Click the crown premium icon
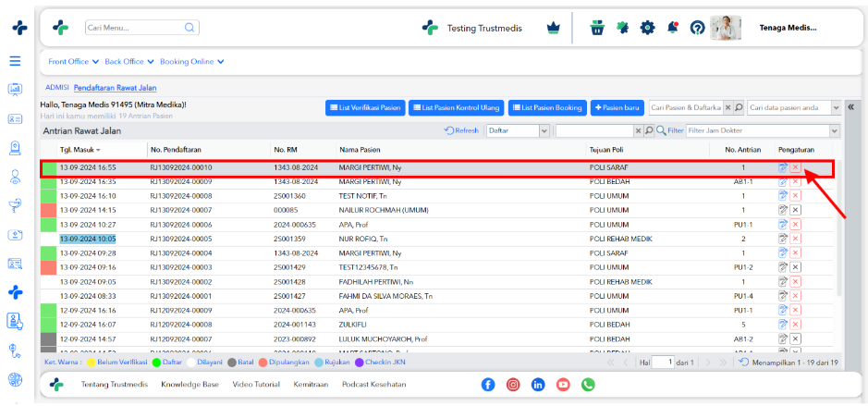The height and width of the screenshot is (406, 868). (553, 29)
